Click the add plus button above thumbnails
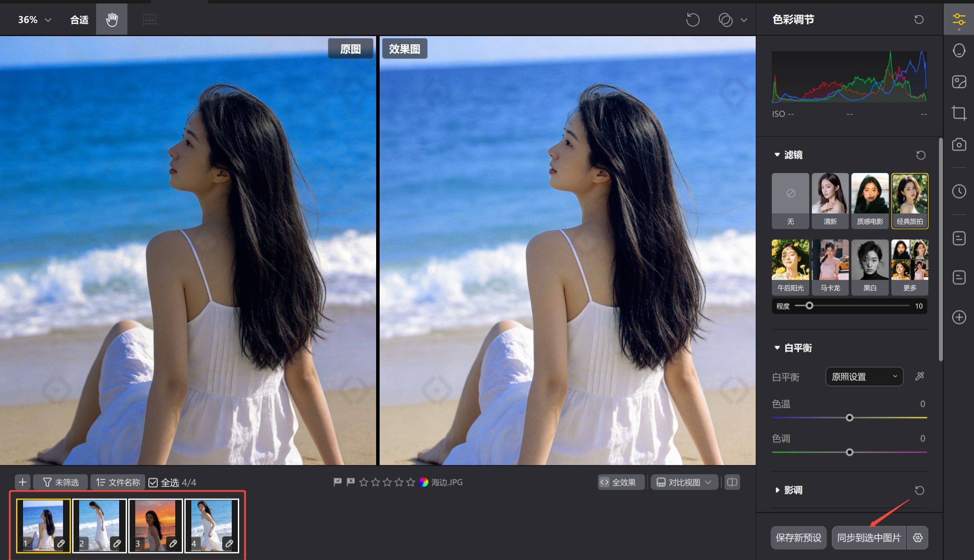This screenshot has height=560, width=974. coord(23,482)
